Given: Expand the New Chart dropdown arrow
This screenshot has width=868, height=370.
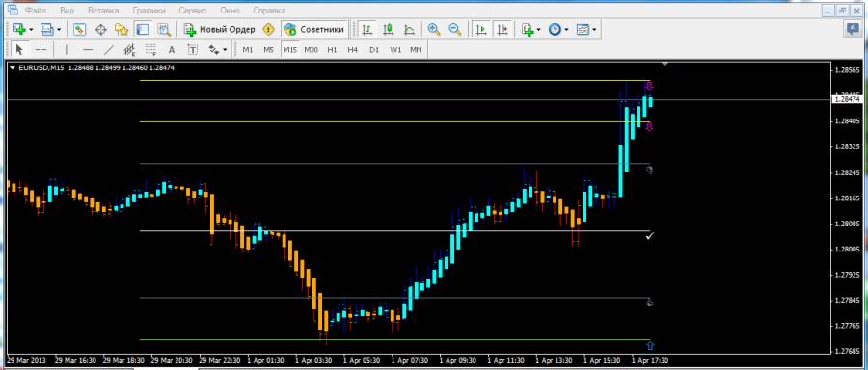Looking at the screenshot, I should coord(31,30).
